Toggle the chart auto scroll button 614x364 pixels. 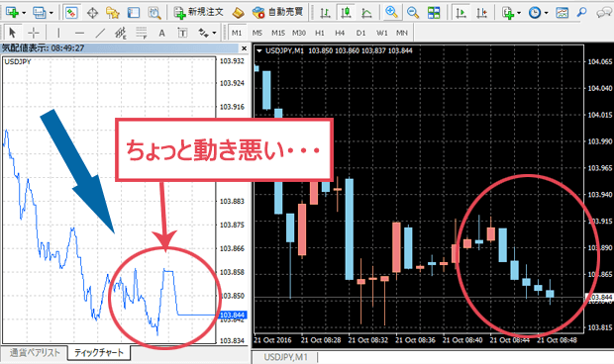pos(461,12)
